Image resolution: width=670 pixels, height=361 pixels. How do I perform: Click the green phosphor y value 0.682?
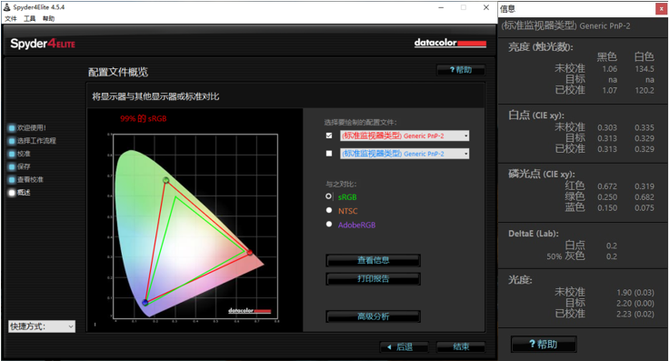tap(644, 197)
